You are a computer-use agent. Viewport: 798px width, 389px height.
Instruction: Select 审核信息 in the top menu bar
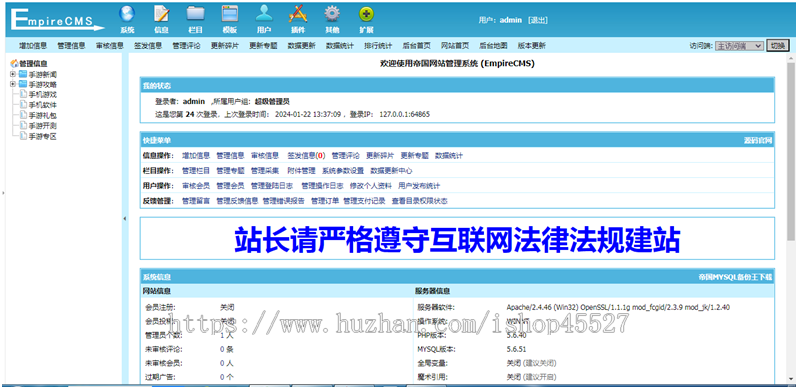tap(110, 46)
